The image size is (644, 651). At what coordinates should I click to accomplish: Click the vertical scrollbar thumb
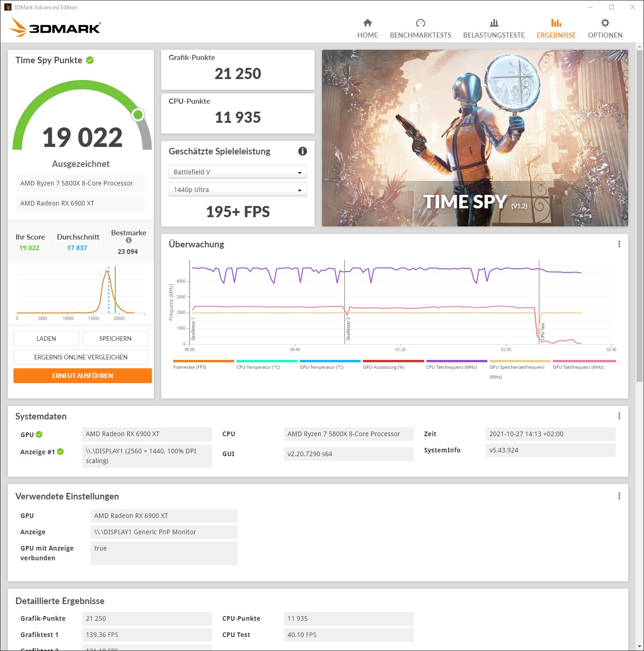click(x=639, y=216)
